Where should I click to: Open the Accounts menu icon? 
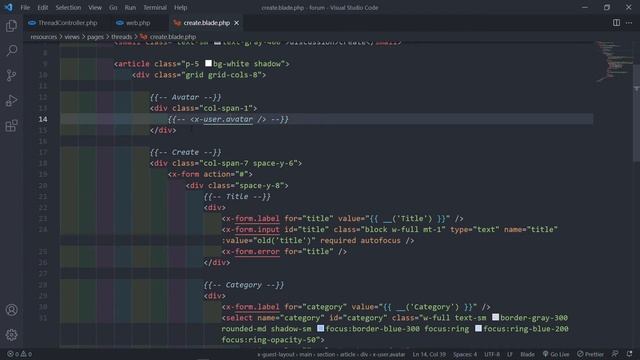[x=11, y=310]
